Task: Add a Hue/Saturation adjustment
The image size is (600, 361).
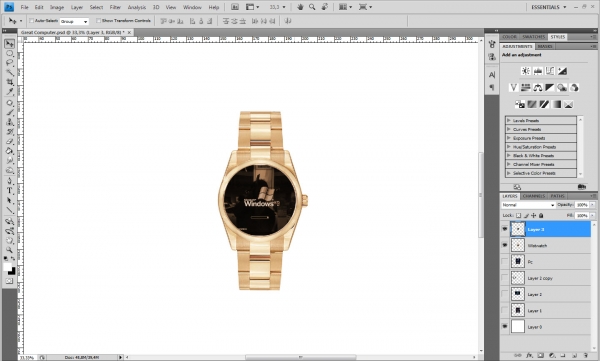Action: (x=525, y=88)
